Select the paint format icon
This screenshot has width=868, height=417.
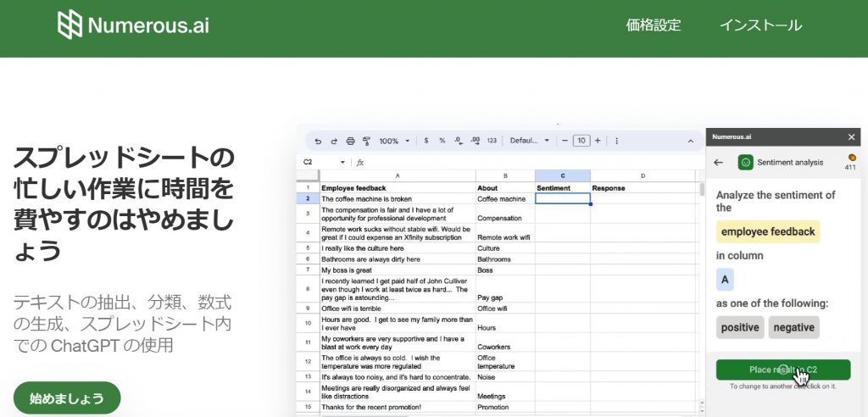366,141
